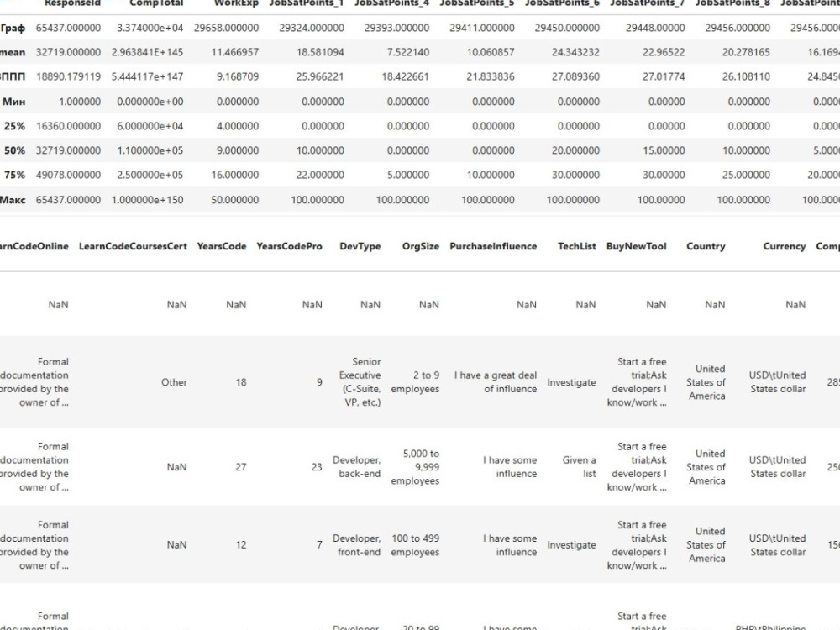Select the 'Given a list' TechList cell
This screenshot has height=630, width=840.
pyautogui.click(x=579, y=466)
